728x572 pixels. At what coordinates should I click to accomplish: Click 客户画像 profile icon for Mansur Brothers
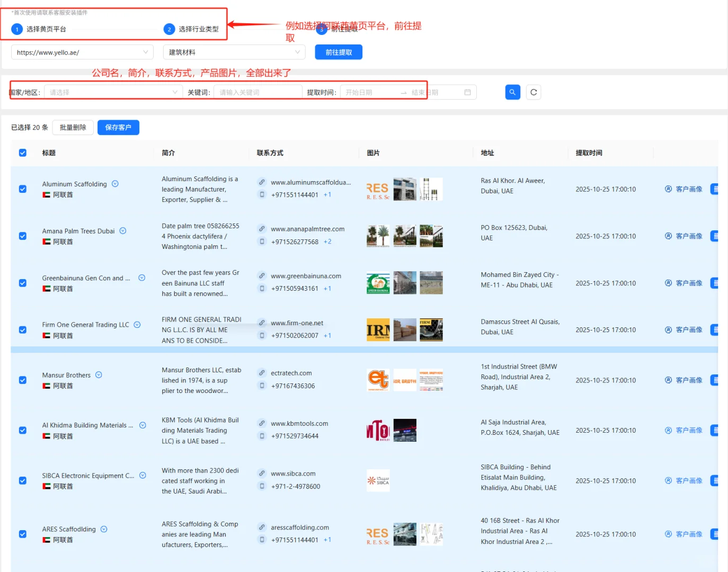[669, 380]
